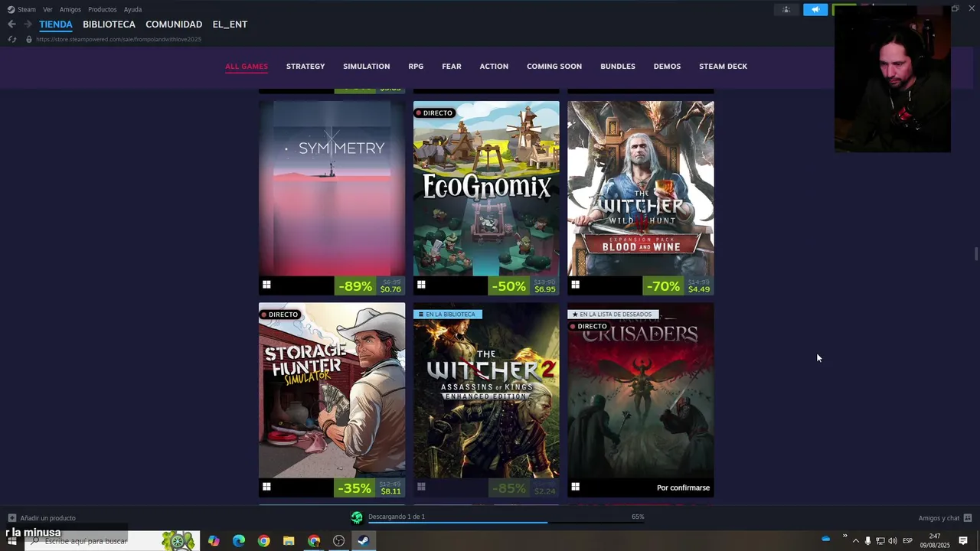This screenshot has height=551, width=980.
Task: Click the store URL address text
Action: point(119,39)
